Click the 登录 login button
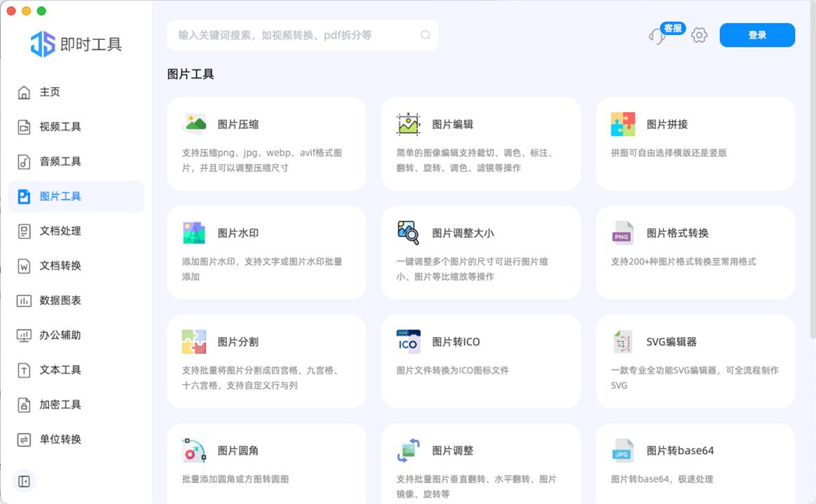The width and height of the screenshot is (816, 504). (757, 35)
